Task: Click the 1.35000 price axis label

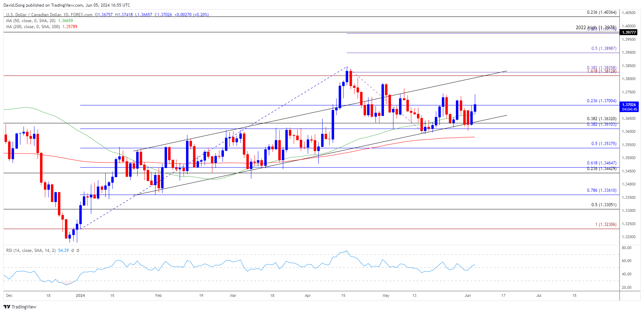Action: (629, 158)
